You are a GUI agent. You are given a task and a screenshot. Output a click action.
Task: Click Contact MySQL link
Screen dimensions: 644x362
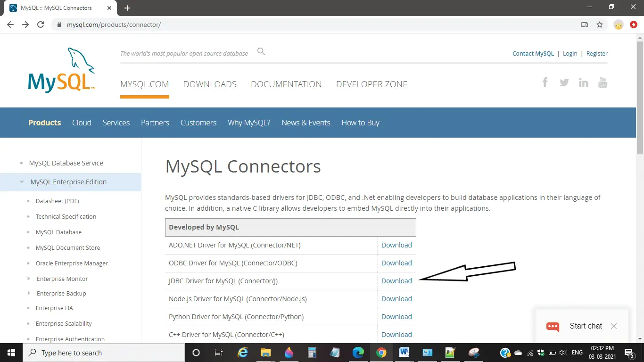point(533,54)
